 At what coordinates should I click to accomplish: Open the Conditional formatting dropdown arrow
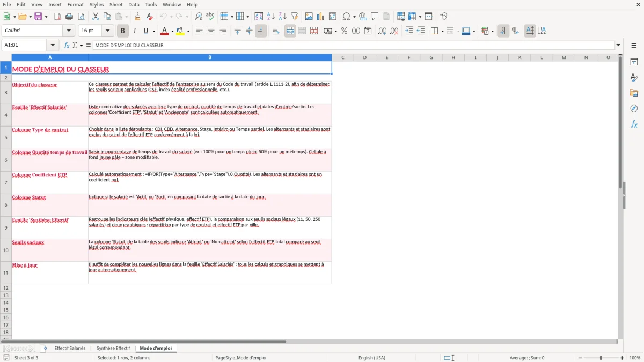492,31
